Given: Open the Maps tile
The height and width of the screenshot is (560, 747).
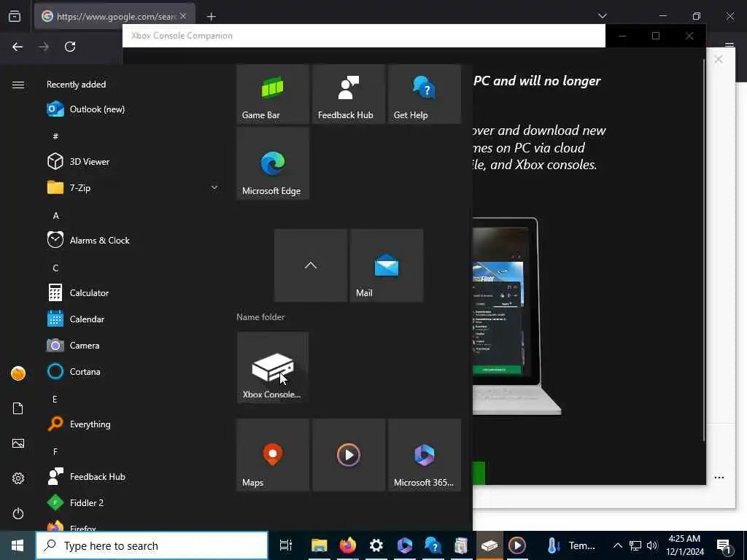Looking at the screenshot, I should click(x=273, y=455).
